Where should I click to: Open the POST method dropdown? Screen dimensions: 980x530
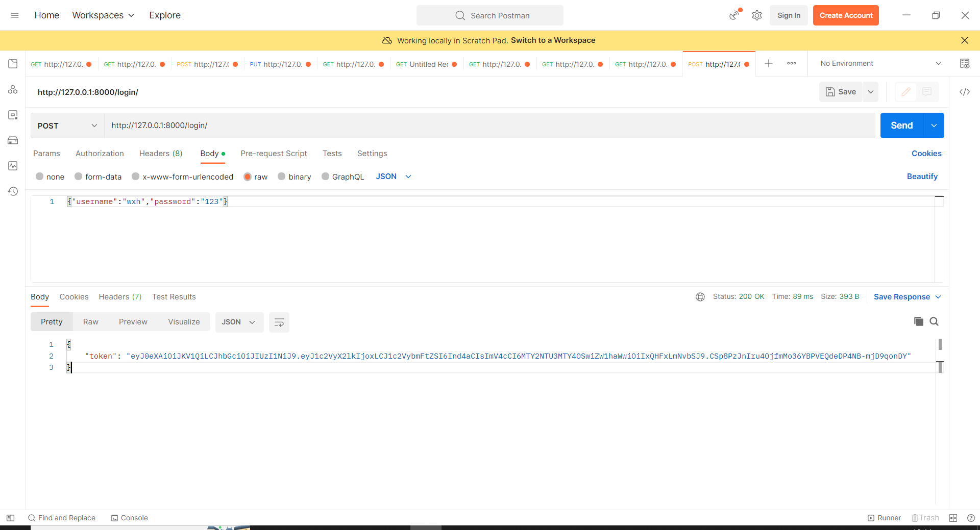point(67,125)
